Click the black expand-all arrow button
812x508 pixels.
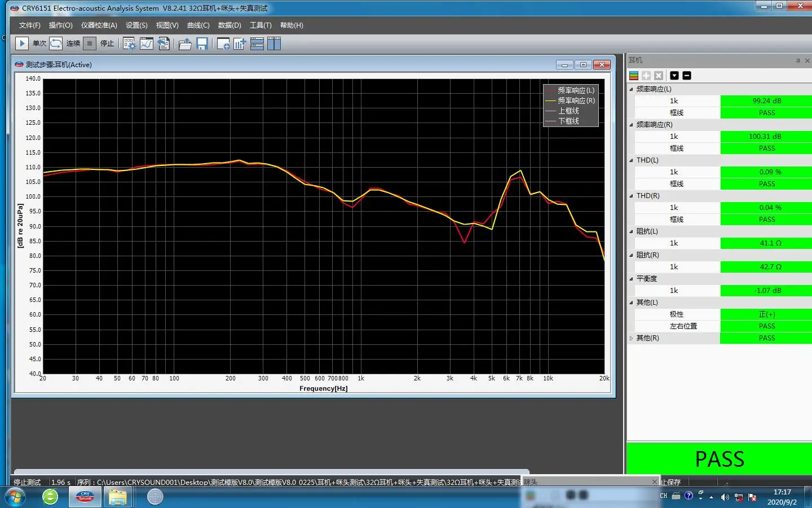click(674, 76)
